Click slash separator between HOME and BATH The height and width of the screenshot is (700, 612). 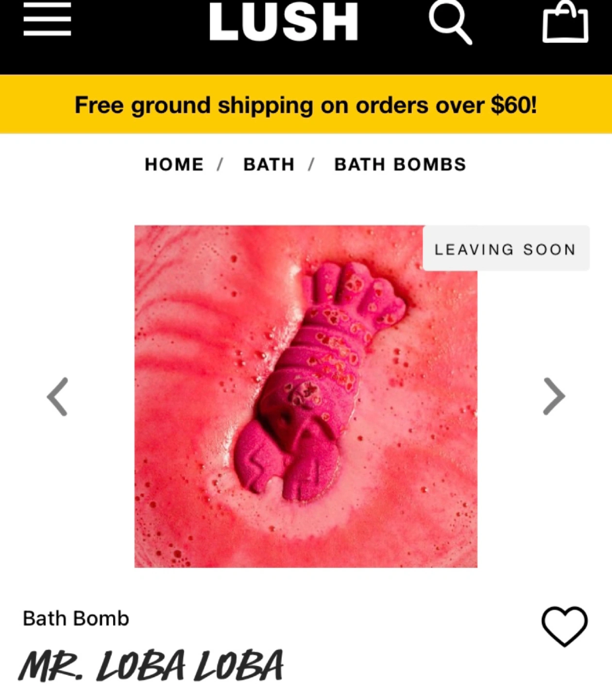click(220, 164)
